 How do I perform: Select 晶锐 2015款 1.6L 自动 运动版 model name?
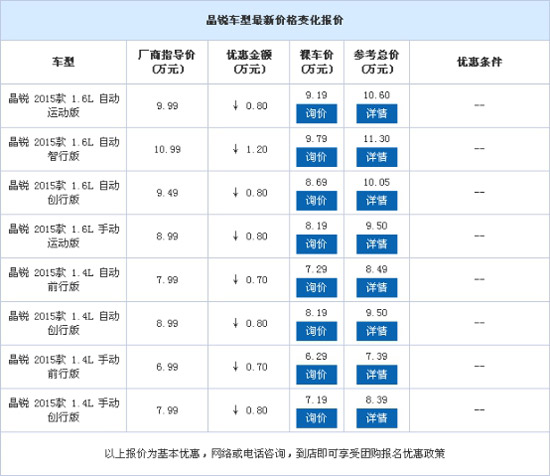pyautogui.click(x=64, y=106)
